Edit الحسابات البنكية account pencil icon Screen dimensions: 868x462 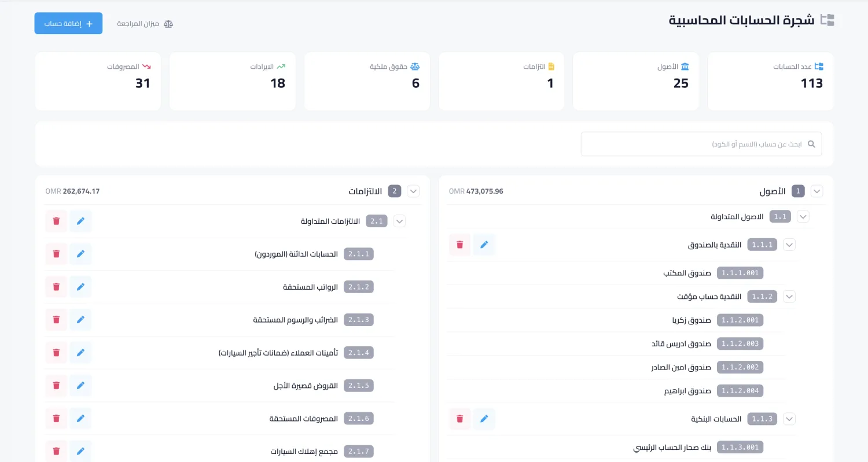484,419
